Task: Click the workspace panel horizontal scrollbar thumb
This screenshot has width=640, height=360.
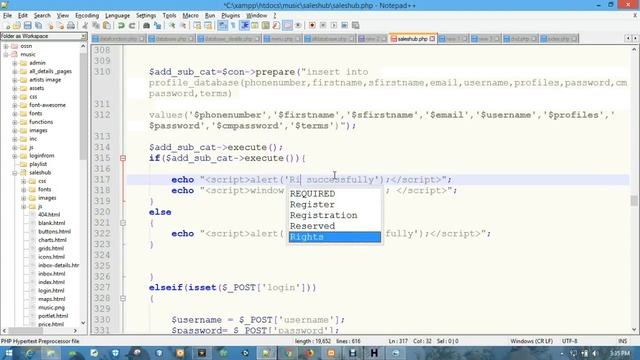Action: click(26, 331)
